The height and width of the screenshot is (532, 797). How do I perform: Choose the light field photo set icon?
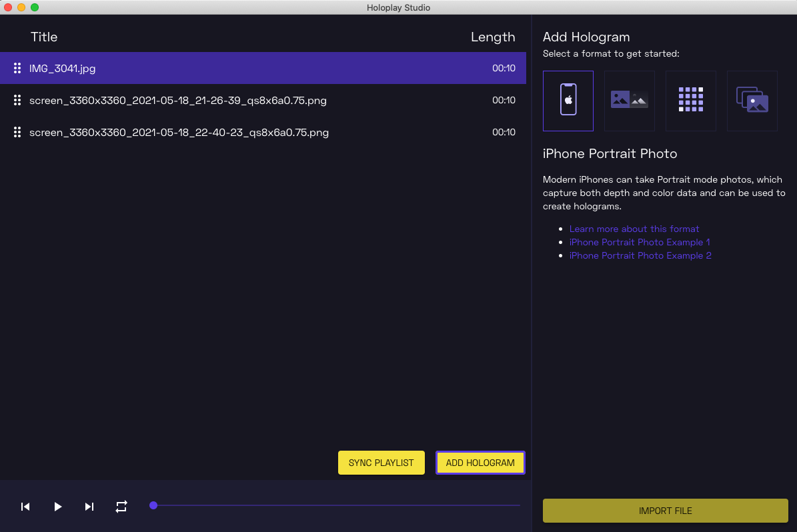point(752,101)
